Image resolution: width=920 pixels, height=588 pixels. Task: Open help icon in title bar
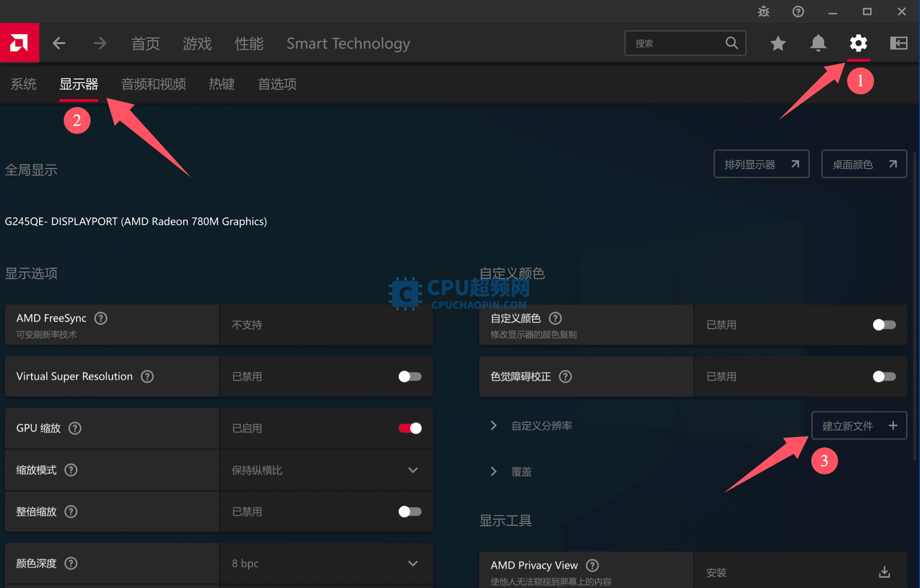pos(798,11)
